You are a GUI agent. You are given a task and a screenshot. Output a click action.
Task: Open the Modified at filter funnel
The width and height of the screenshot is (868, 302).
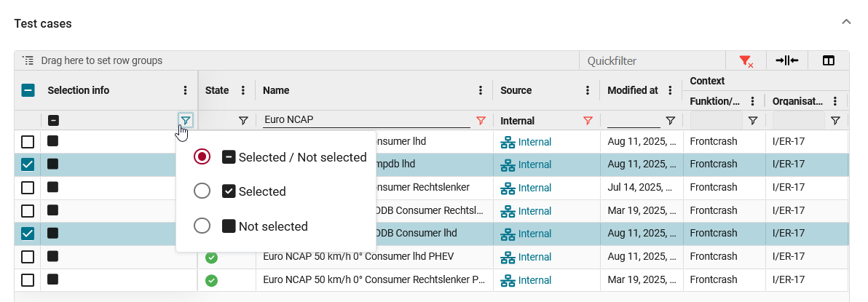click(x=671, y=120)
